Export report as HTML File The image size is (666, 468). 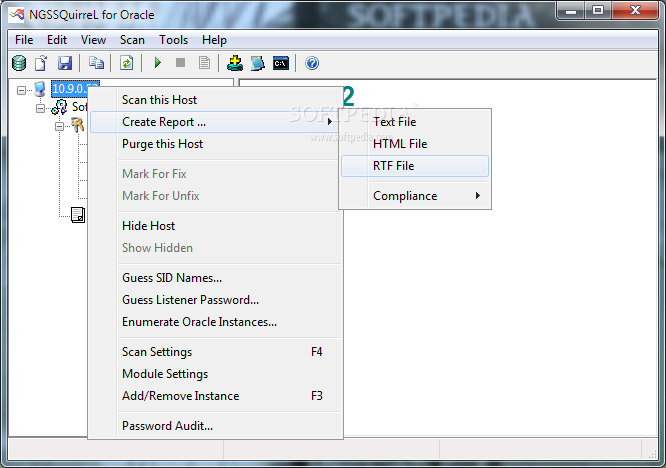(415, 144)
